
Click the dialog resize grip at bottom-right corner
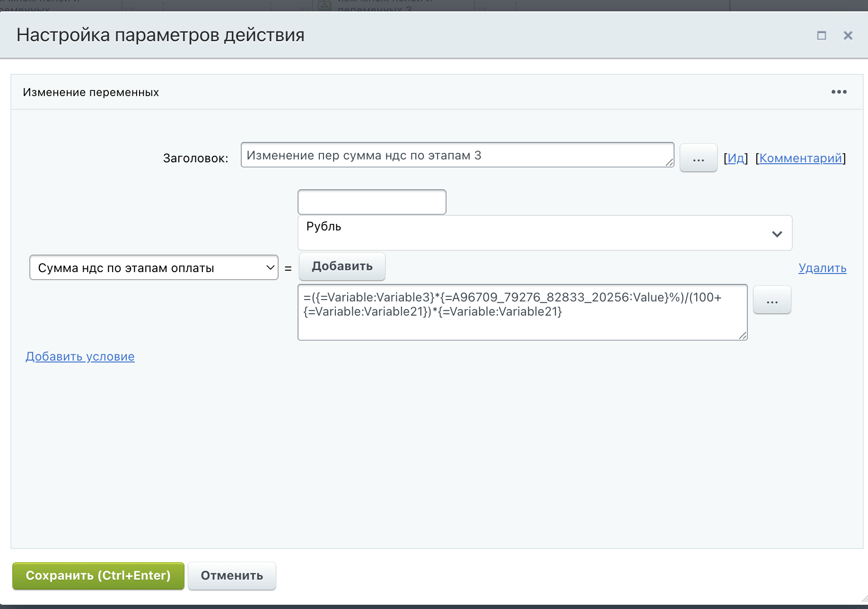click(863, 599)
